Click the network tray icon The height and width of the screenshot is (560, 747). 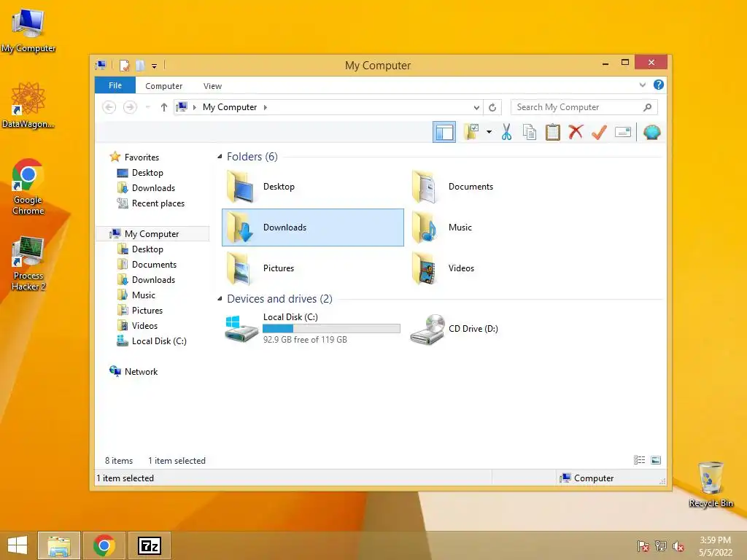coord(660,546)
